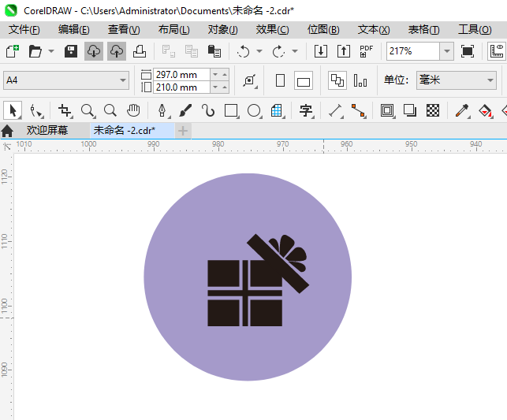Open the 表格(T) menu
This screenshot has width=507, height=420.
click(424, 30)
